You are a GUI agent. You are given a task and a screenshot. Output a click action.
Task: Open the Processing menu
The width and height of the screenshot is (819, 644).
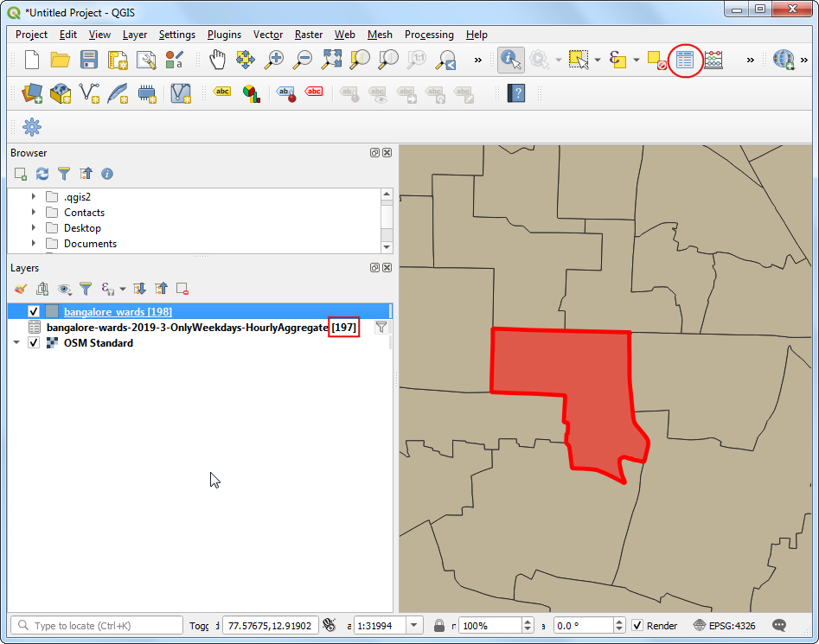[429, 35]
